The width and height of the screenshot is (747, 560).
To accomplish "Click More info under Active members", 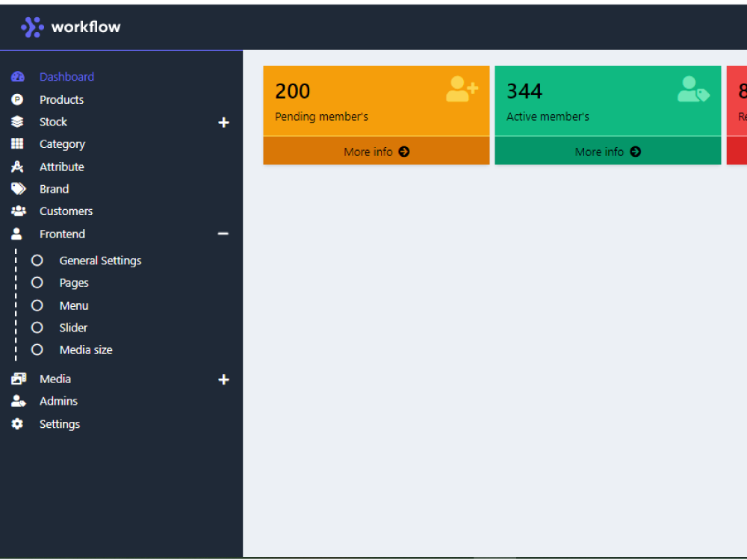I will tap(607, 152).
